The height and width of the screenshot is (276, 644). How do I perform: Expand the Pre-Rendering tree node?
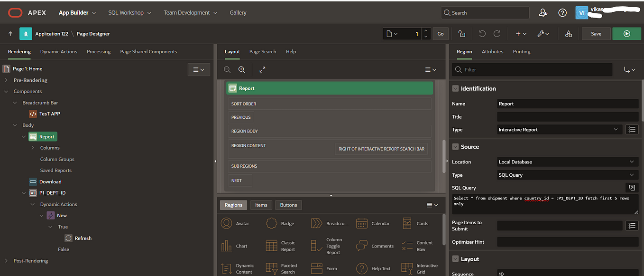(x=6, y=80)
